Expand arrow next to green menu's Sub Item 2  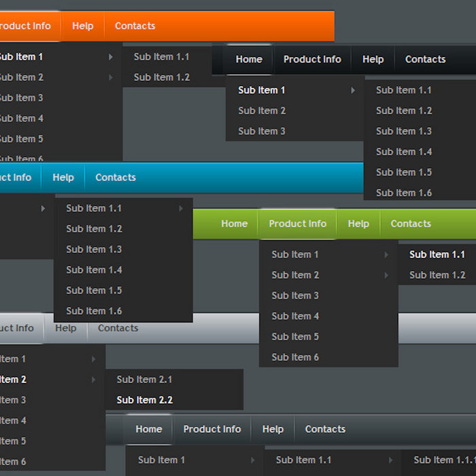pyautogui.click(x=386, y=275)
